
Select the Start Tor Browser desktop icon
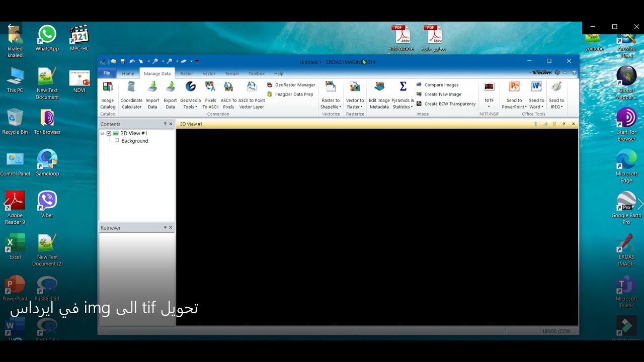click(x=626, y=125)
